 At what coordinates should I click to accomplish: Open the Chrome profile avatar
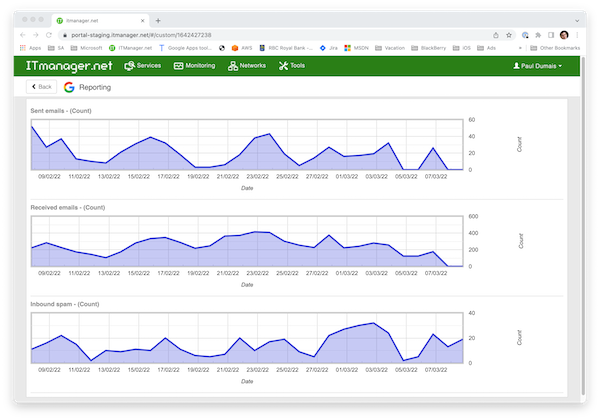point(564,35)
